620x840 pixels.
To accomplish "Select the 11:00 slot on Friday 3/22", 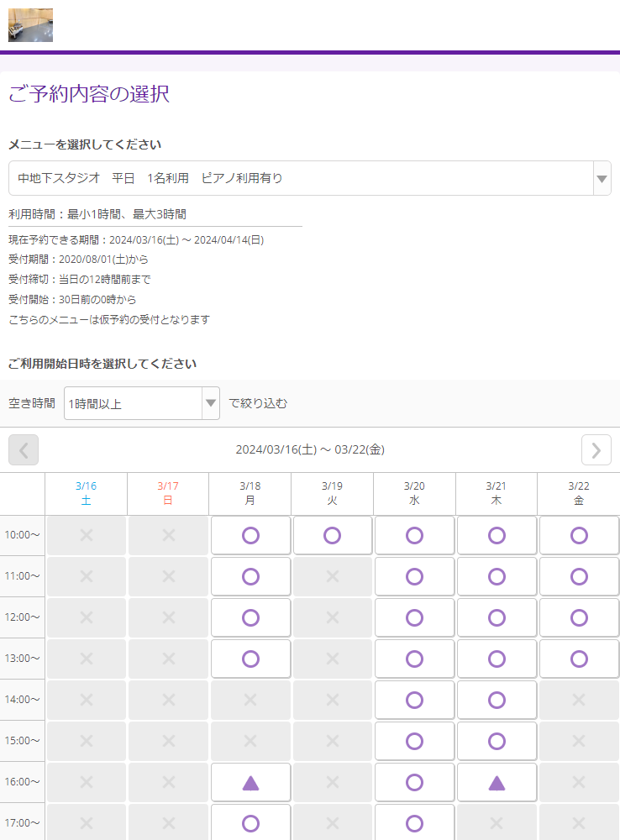I will click(579, 576).
